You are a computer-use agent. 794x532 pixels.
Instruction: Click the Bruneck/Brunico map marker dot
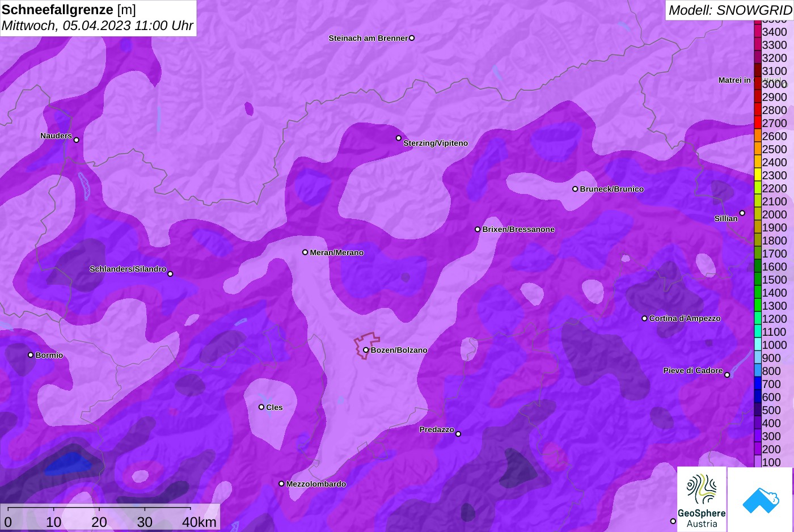tap(575, 189)
